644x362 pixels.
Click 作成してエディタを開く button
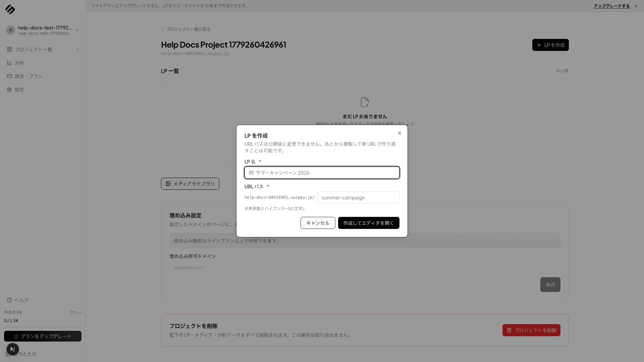[369, 223]
